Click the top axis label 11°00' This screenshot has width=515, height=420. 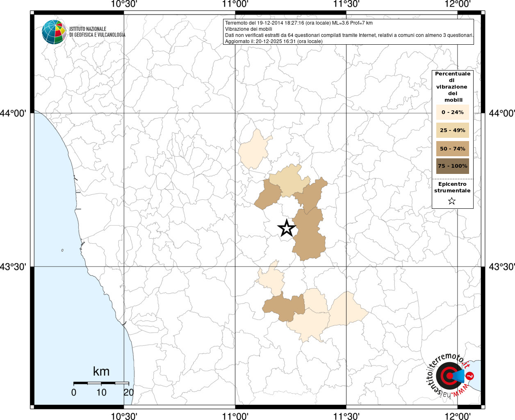[235, 4]
